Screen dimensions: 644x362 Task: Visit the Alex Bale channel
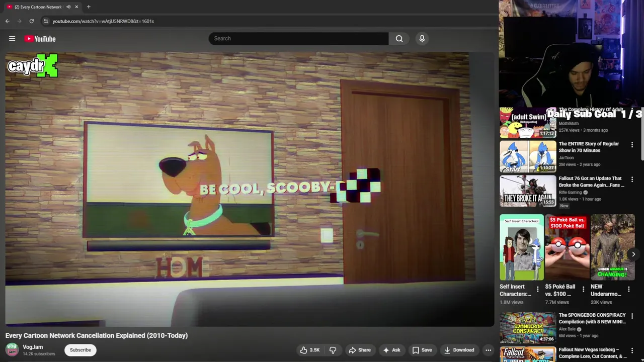(x=567, y=329)
